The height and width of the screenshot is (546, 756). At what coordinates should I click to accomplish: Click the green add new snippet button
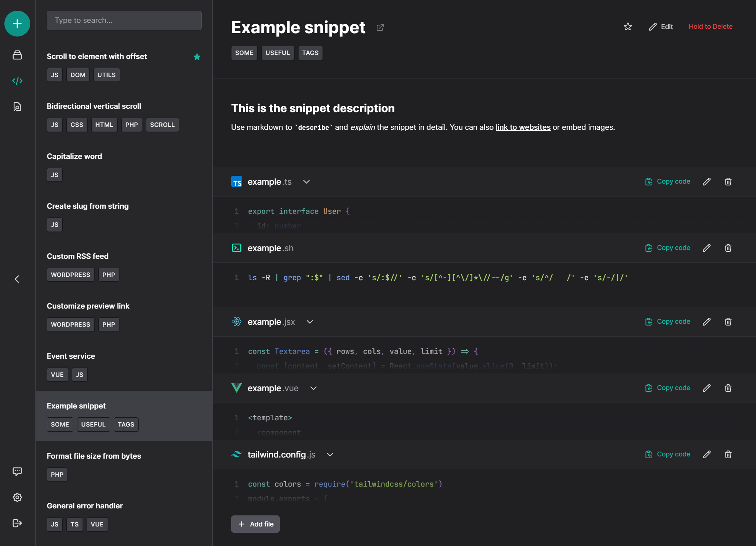17,24
